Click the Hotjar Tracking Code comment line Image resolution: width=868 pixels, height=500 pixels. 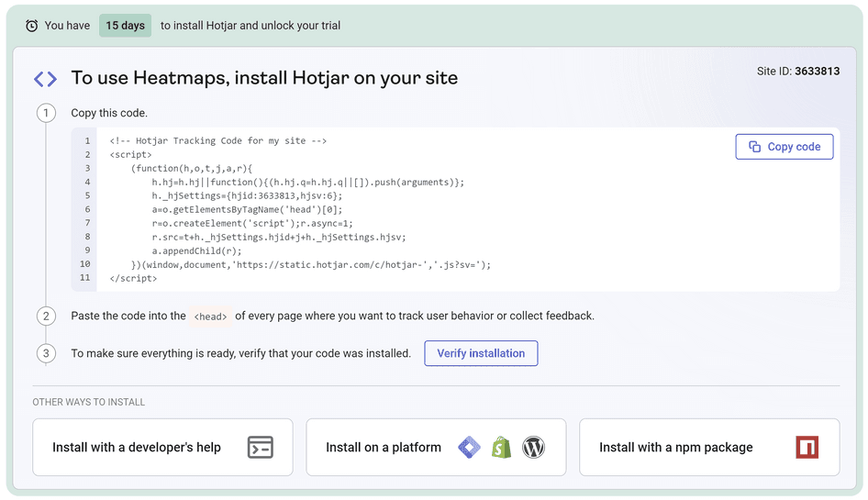[218, 140]
